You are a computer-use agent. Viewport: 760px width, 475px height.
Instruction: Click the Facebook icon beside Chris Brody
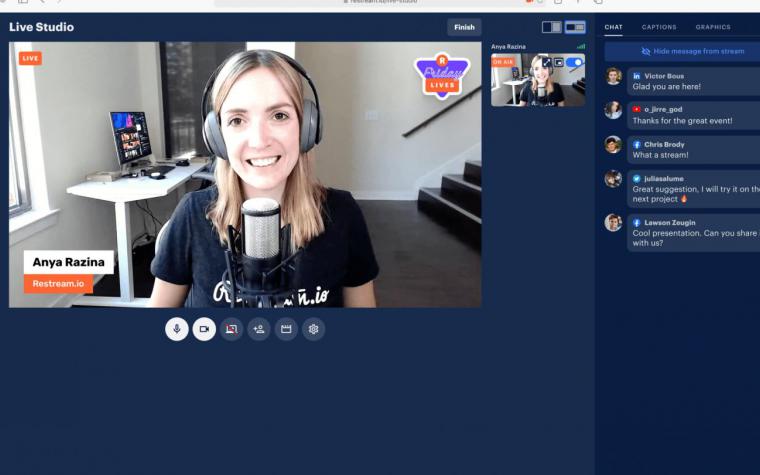tap(637, 144)
